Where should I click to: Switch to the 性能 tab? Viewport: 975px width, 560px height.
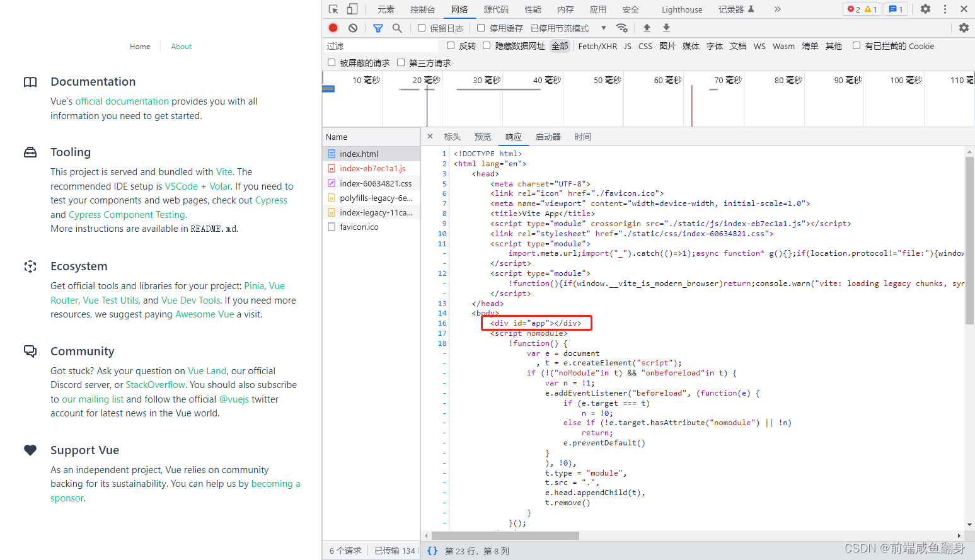pos(533,9)
